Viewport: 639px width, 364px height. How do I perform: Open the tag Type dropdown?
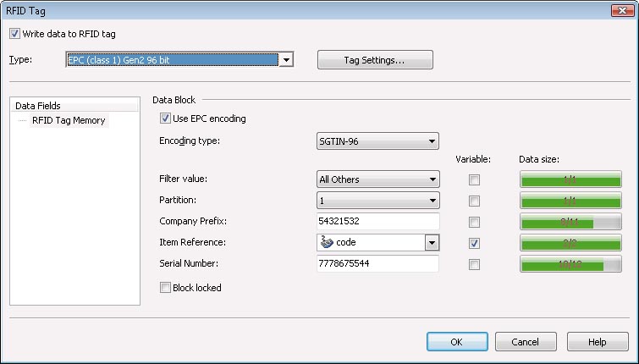pos(286,60)
